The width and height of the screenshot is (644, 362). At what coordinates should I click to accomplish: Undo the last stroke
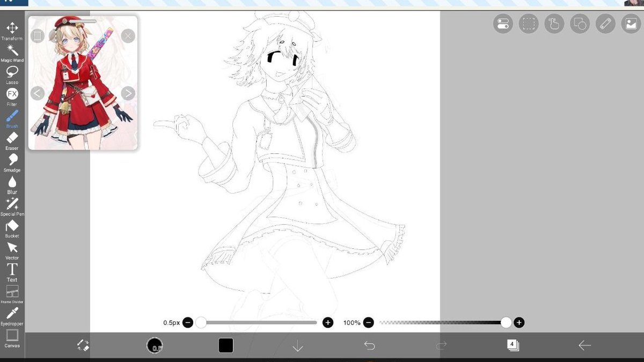click(x=369, y=345)
